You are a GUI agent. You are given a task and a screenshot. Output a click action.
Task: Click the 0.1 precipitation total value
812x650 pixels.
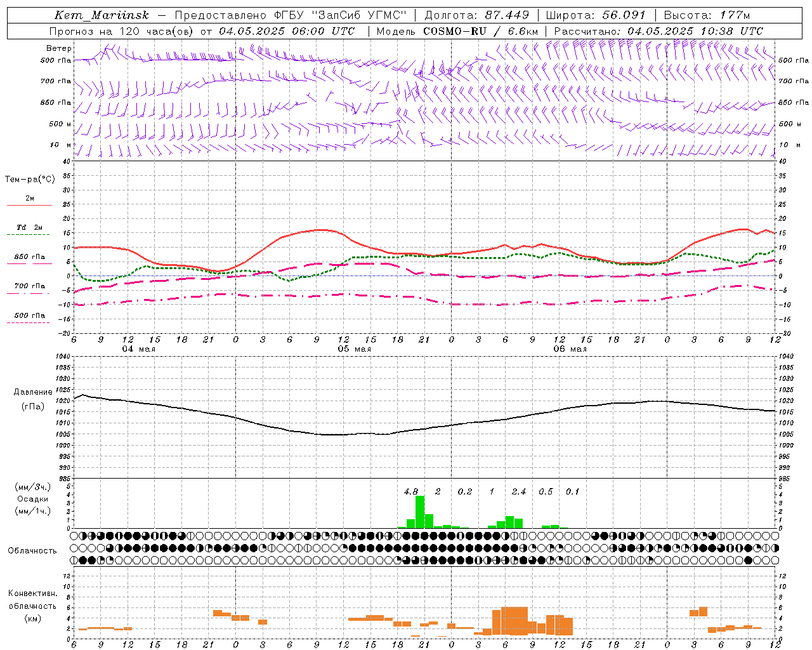[573, 491]
